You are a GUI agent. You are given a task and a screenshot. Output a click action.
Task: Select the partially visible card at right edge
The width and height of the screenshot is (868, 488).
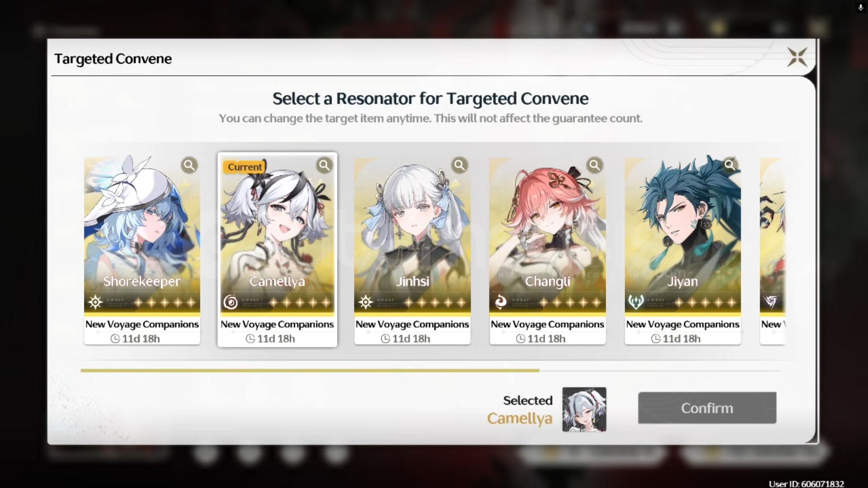click(x=772, y=250)
